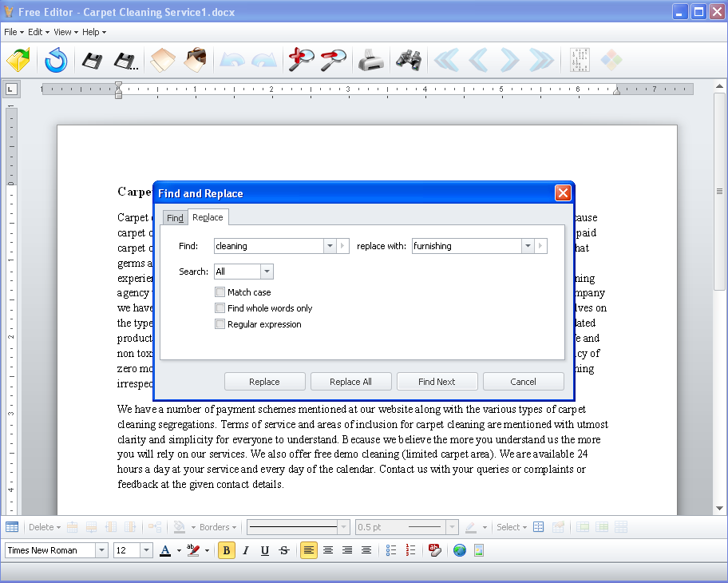Apply underline formatting
This screenshot has height=583, width=728.
[x=265, y=550]
